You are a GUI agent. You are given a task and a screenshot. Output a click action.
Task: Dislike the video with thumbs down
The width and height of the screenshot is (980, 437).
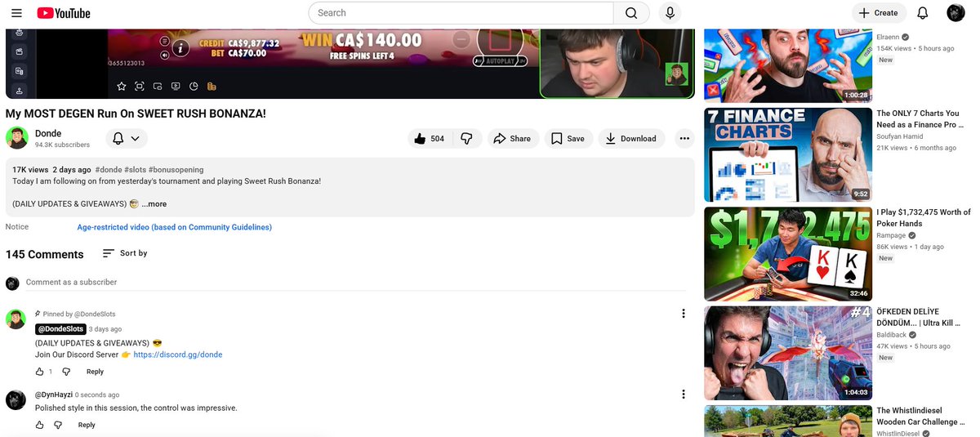click(466, 139)
